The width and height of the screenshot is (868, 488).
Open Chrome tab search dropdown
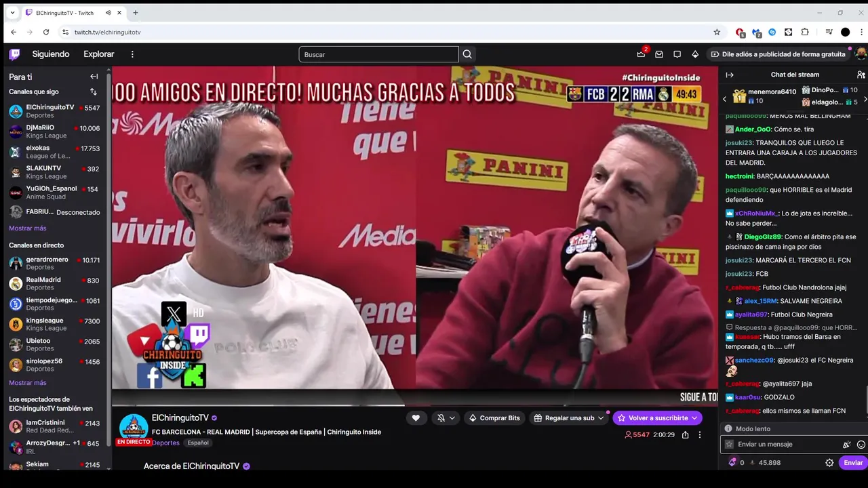(x=12, y=13)
